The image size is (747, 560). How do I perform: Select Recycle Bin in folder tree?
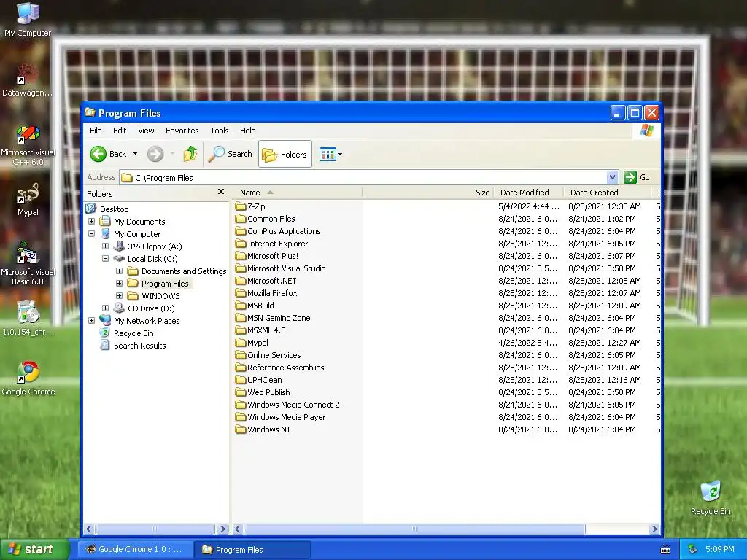133,333
